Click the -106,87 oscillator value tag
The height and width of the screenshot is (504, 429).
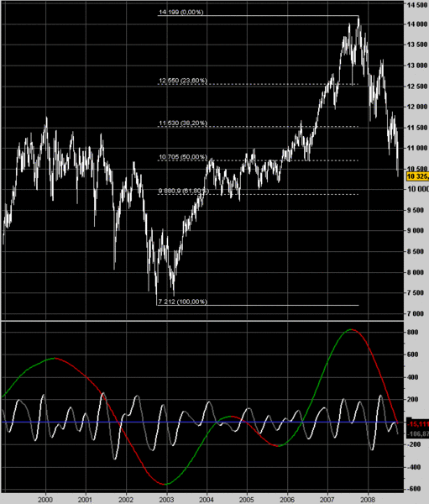418,434
